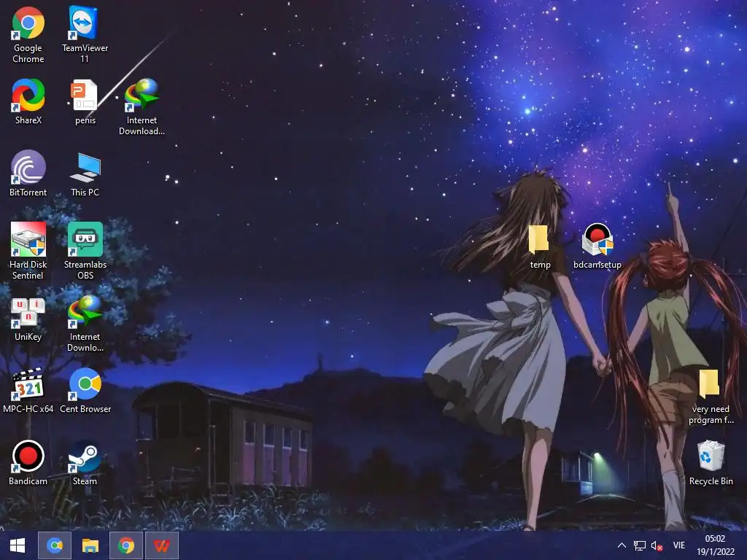Select the UniKey desktop shortcut

pyautogui.click(x=28, y=319)
